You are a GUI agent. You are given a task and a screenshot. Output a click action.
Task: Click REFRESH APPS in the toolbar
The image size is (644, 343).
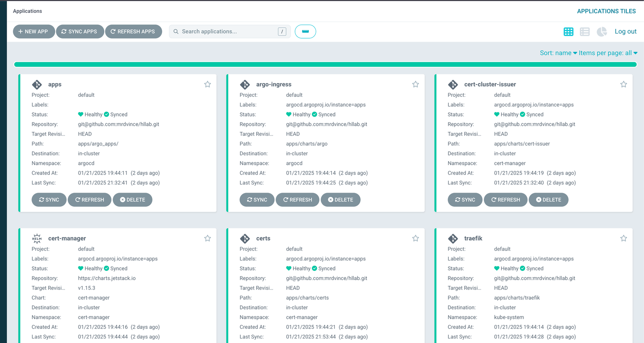tap(134, 31)
